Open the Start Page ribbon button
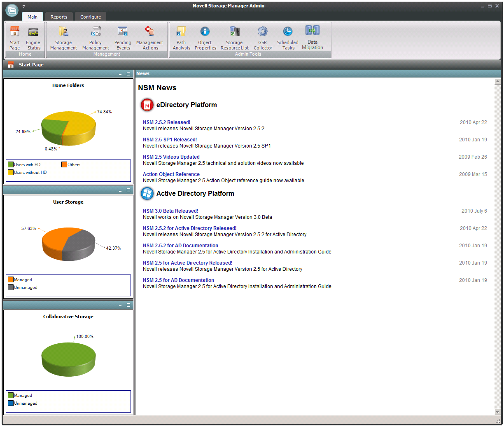The width and height of the screenshot is (504, 427). (x=15, y=38)
